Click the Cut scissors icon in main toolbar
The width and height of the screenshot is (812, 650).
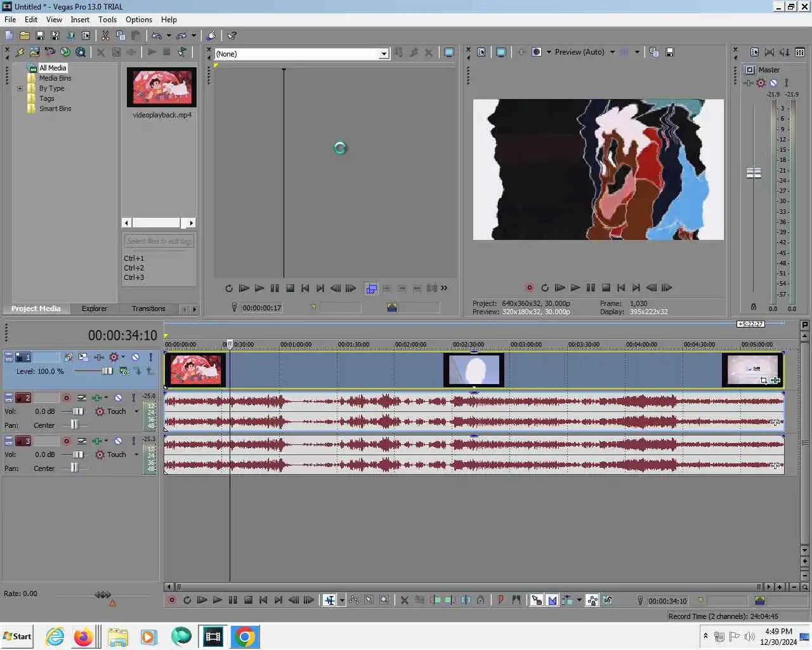[105, 36]
